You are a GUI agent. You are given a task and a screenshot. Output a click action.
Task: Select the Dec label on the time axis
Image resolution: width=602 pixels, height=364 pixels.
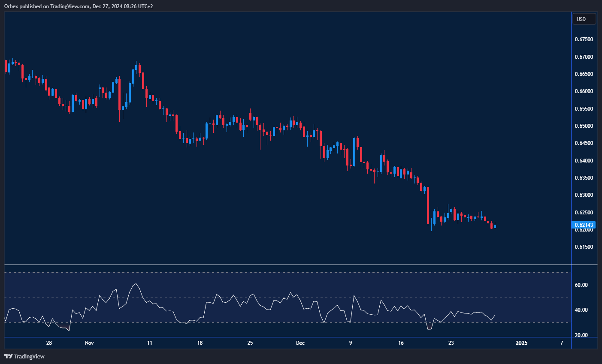(x=300, y=343)
